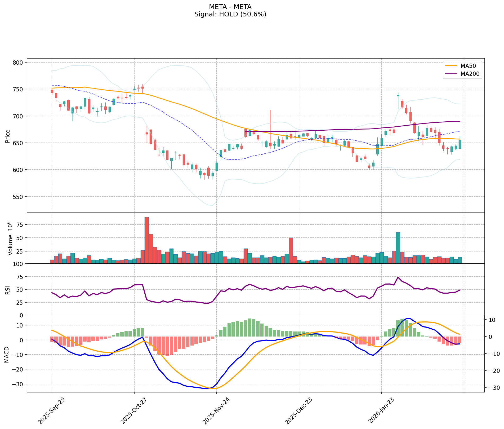Click the MACD y-axis label
This screenshot has width=504, height=429.
pyautogui.click(x=6, y=355)
